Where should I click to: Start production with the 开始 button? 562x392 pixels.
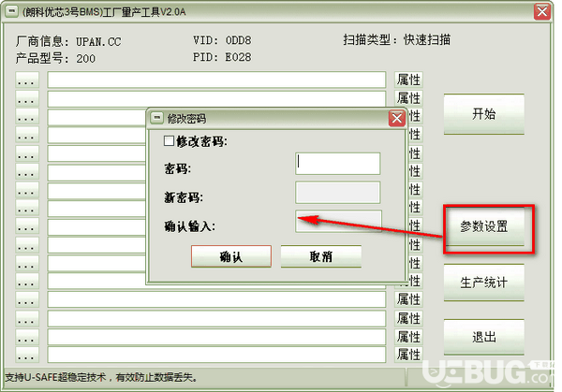pyautogui.click(x=484, y=114)
